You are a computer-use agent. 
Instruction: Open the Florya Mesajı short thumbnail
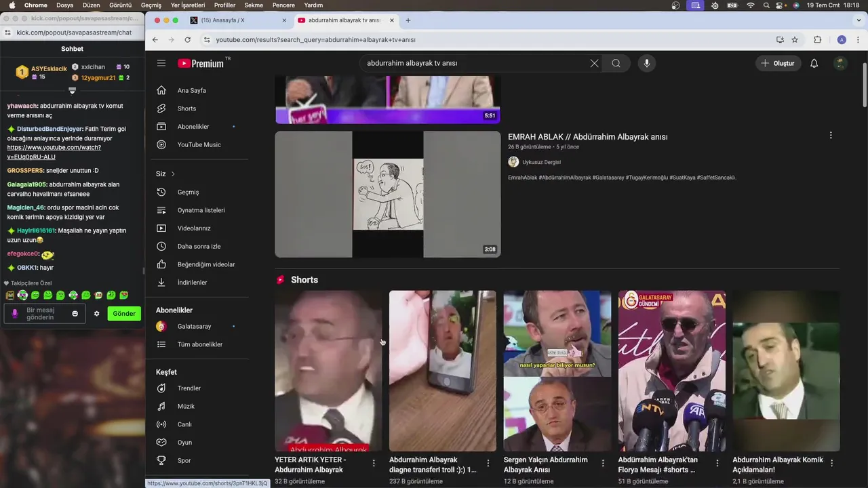coord(671,371)
